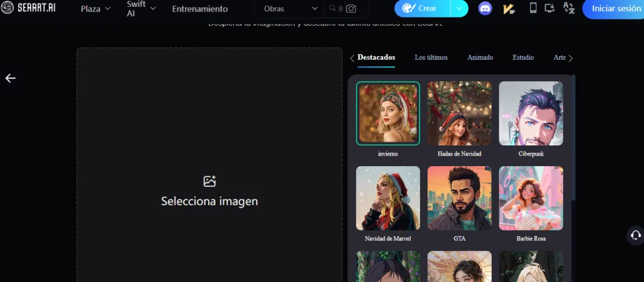This screenshot has width=644, height=282.
Task: Open the customer support headset icon
Action: tap(635, 235)
